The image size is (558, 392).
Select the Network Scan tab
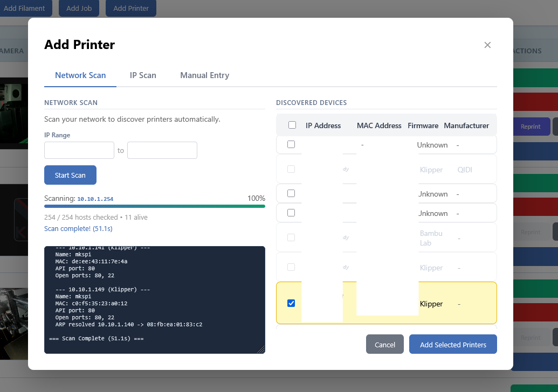tap(80, 75)
